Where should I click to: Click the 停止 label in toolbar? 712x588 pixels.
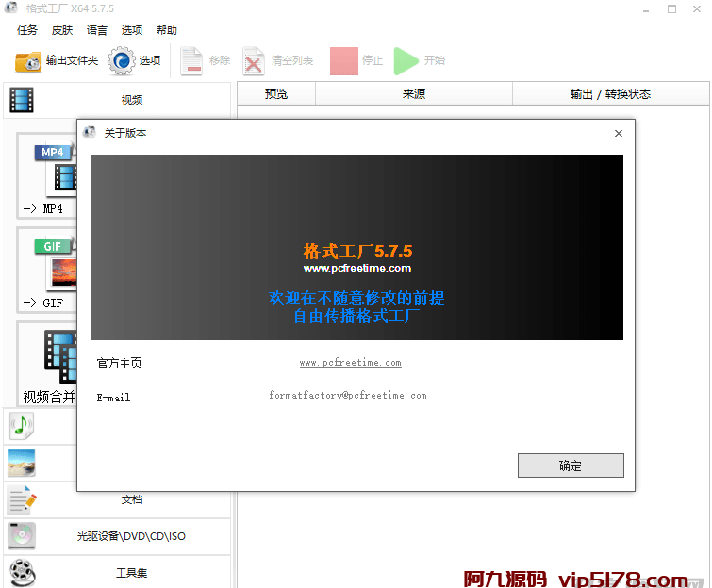coord(373,60)
